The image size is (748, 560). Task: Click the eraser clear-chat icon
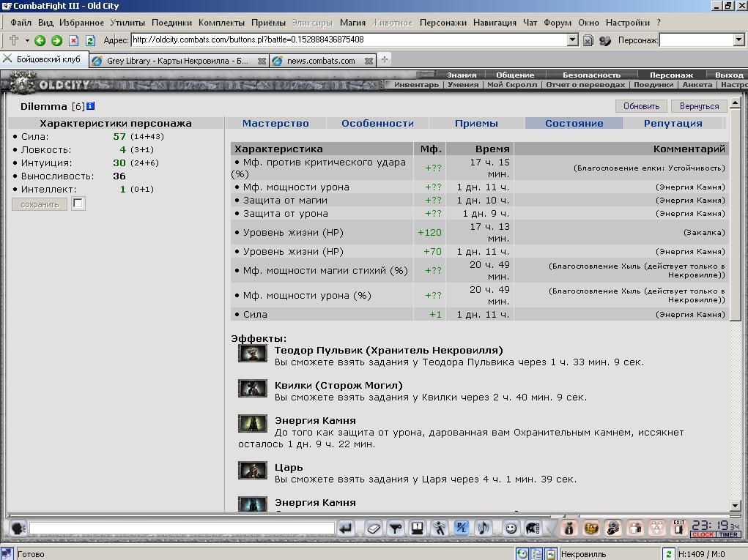click(374, 528)
